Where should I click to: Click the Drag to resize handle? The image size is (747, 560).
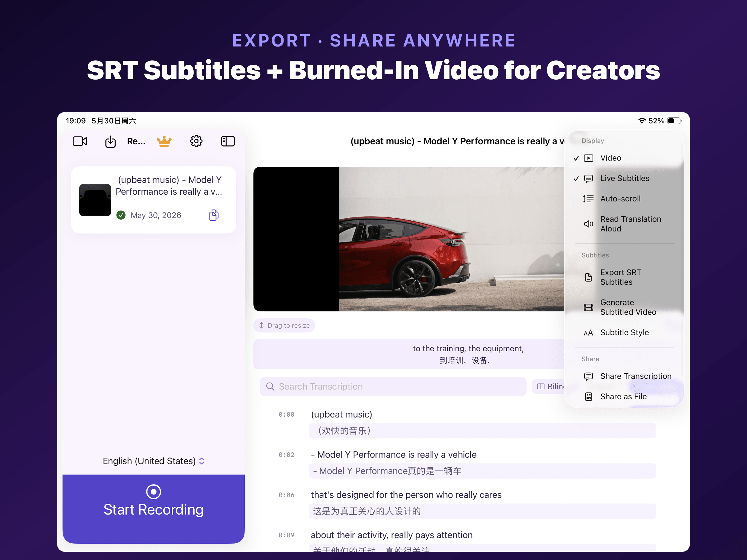point(284,325)
